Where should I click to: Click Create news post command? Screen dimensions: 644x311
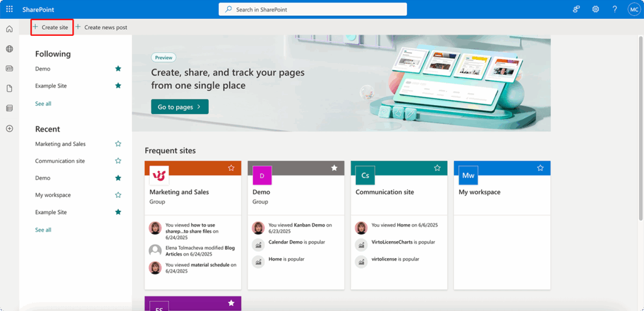(x=102, y=28)
